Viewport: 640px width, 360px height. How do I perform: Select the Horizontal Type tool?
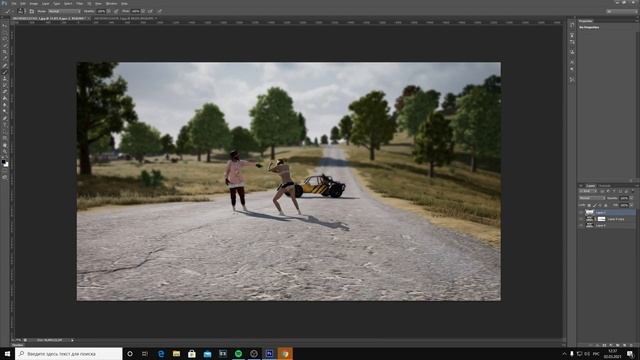(5, 125)
